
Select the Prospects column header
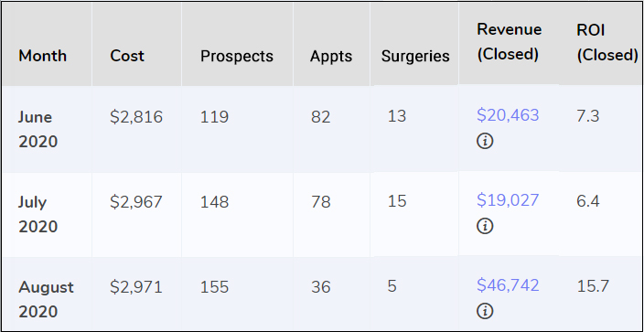coord(237,57)
